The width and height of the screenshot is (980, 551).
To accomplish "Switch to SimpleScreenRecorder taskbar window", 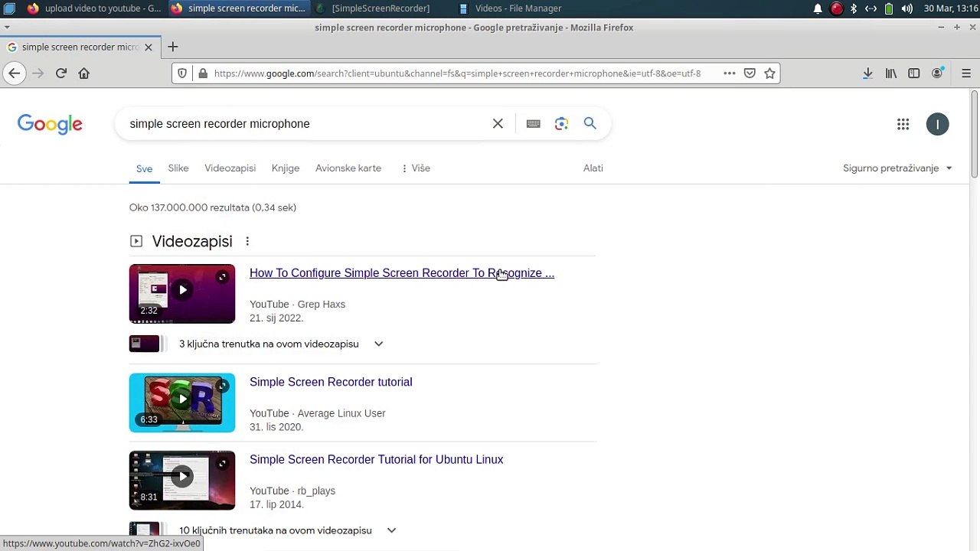I will tap(372, 8).
